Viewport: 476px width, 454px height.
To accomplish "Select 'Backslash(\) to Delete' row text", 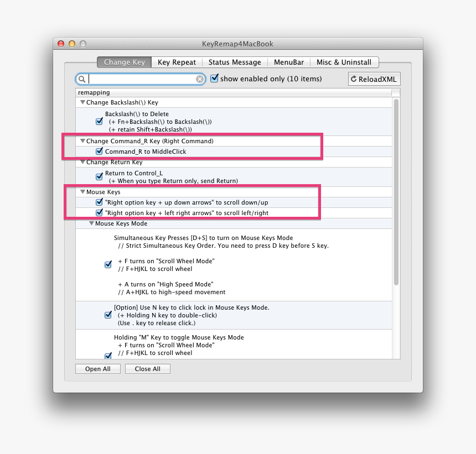I will (x=137, y=114).
